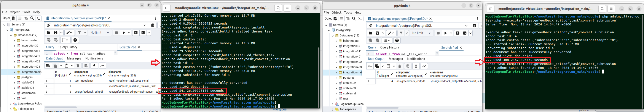
Task: Select postgres database in right pgAdmin tree
Action: pyautogui.click(x=349, y=78)
